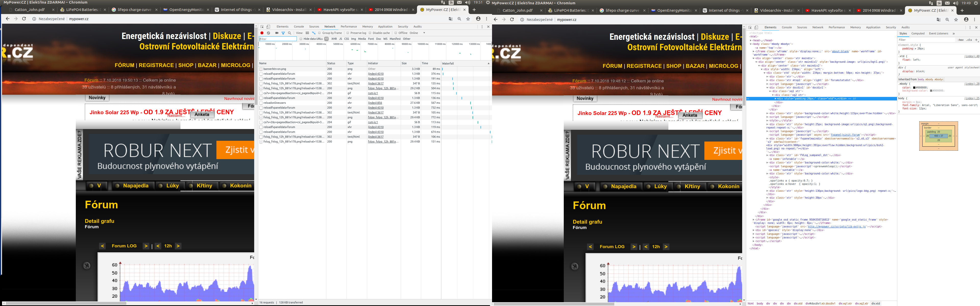Clear the network log
The height and width of the screenshot is (306, 980).
pos(268,33)
